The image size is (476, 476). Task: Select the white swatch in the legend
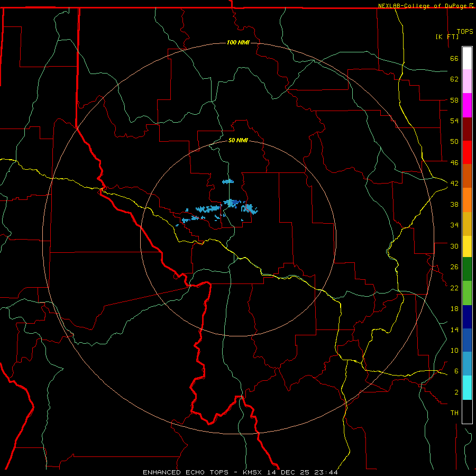467,58
